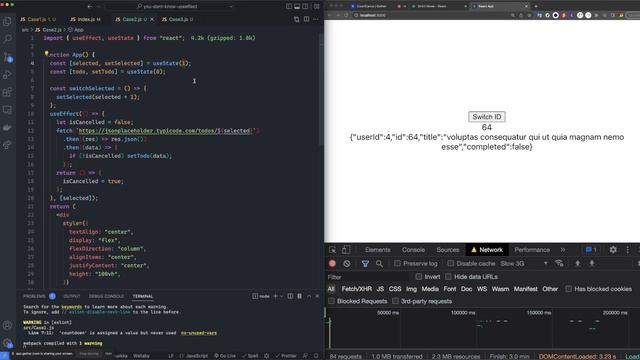Open the Accounts menu in activity bar
This screenshot has width=640, height=360.
tap(7, 325)
